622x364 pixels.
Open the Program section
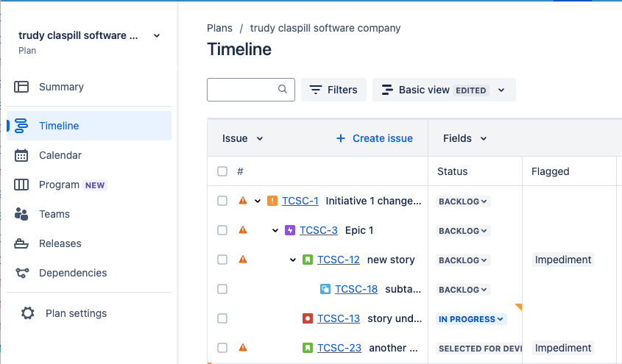89,185
